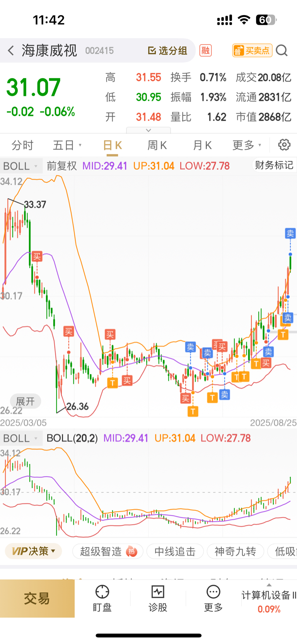The width and height of the screenshot is (297, 644).
Task: Open sub-chart BOLL indicator dropdown
Action: pos(20,438)
